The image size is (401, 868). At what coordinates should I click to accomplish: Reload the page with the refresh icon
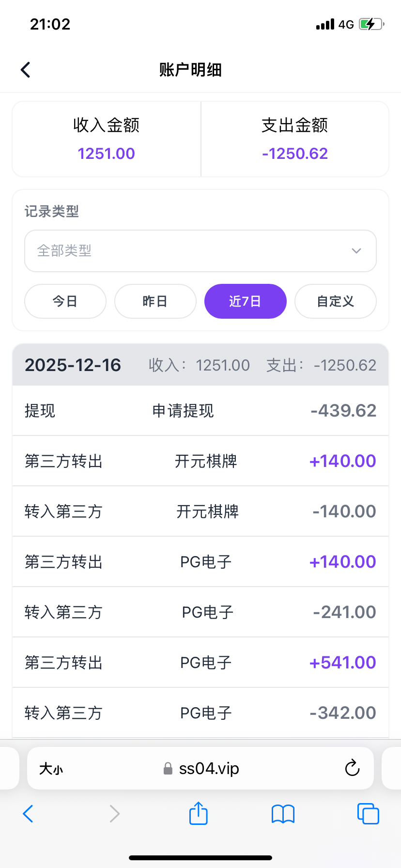352,768
